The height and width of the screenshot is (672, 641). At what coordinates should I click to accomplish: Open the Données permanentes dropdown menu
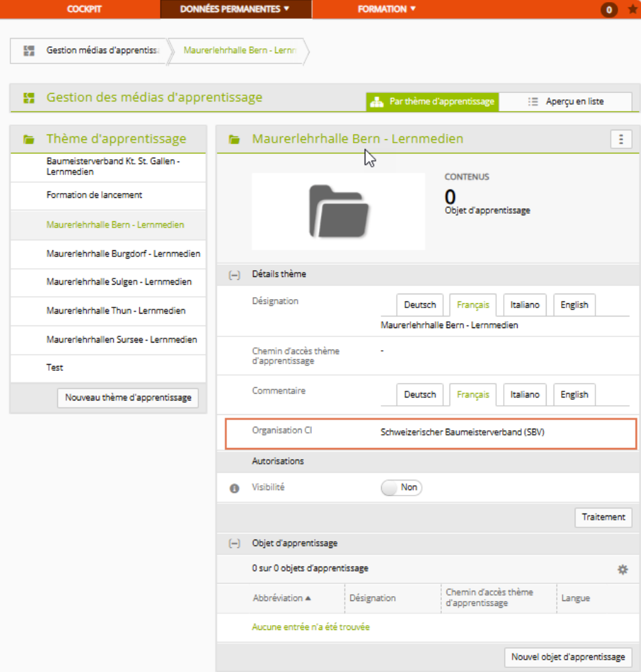coord(235,9)
